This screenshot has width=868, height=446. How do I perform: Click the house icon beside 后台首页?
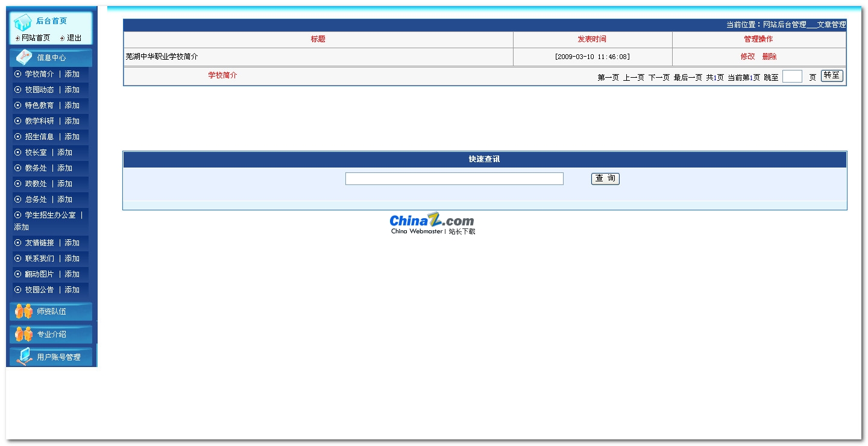tap(22, 23)
